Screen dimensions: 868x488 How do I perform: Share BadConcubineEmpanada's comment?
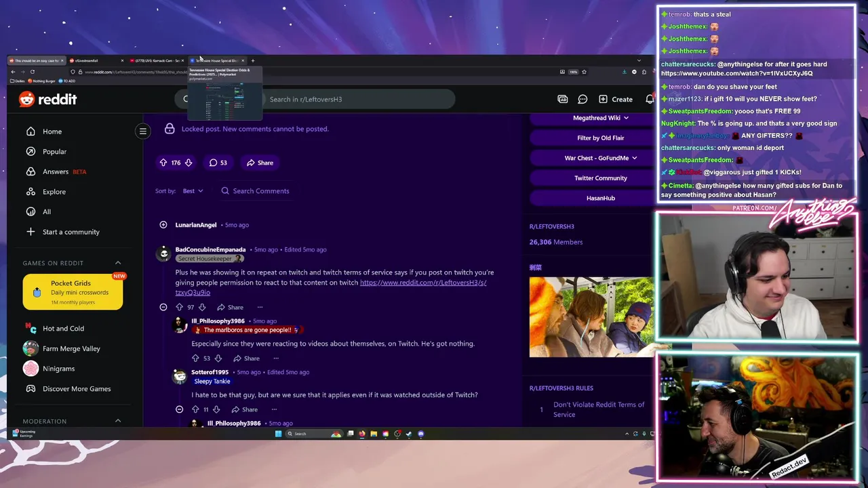point(229,307)
